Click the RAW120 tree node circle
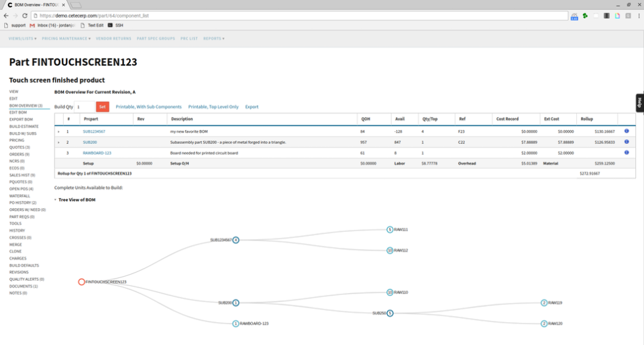 pyautogui.click(x=544, y=324)
